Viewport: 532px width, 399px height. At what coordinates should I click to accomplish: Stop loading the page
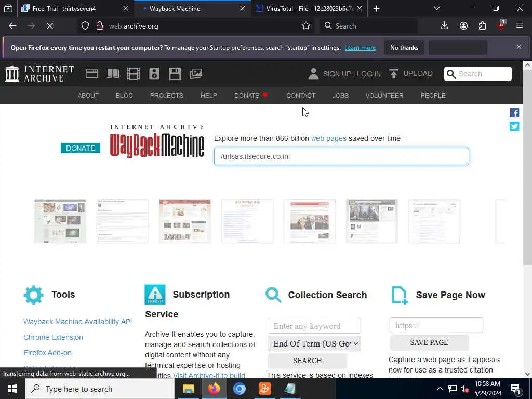pyautogui.click(x=50, y=26)
